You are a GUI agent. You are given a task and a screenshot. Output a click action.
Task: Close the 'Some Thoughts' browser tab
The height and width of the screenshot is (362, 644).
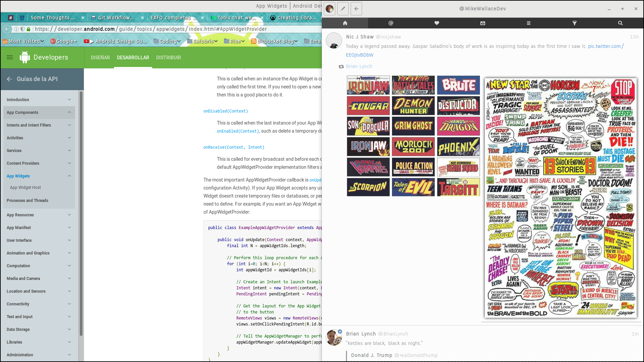coord(83,18)
